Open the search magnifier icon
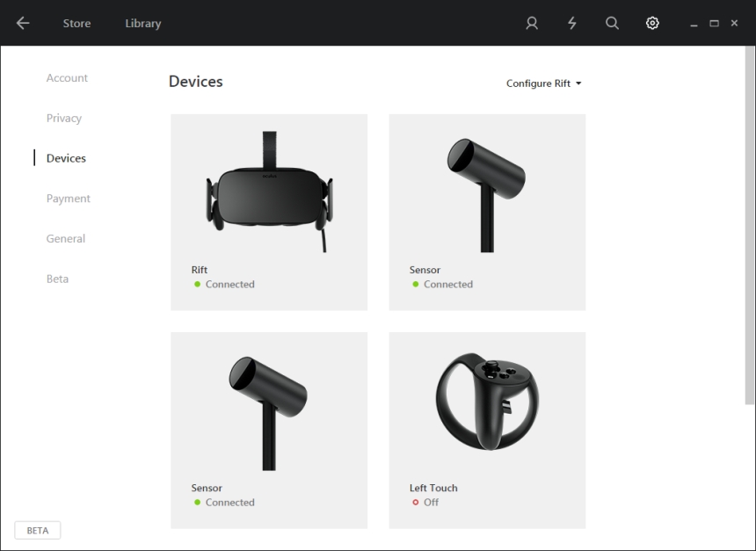 tap(612, 23)
